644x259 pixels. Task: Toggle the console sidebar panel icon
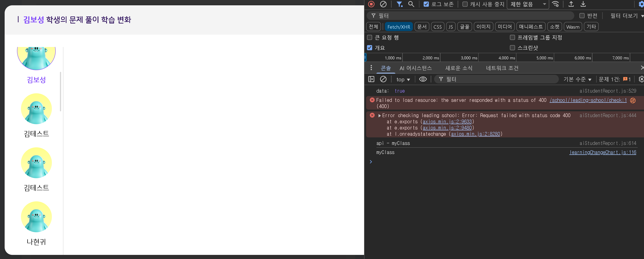[x=371, y=79]
